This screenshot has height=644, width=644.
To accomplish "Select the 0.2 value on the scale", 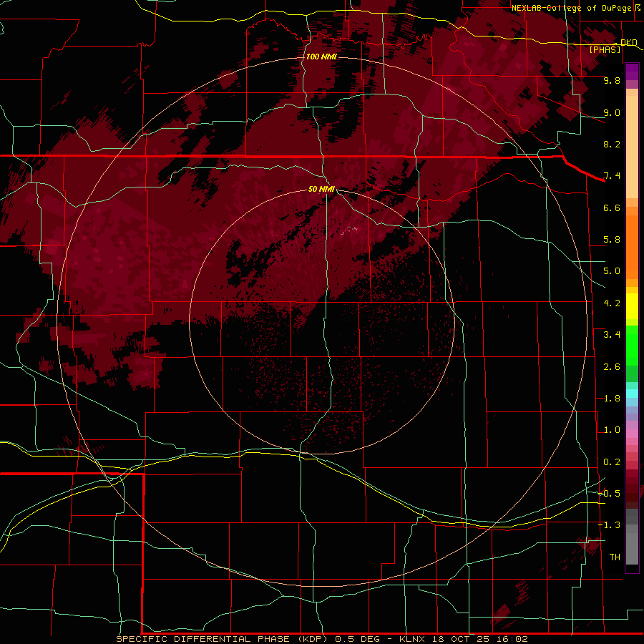I will pyautogui.click(x=612, y=462).
